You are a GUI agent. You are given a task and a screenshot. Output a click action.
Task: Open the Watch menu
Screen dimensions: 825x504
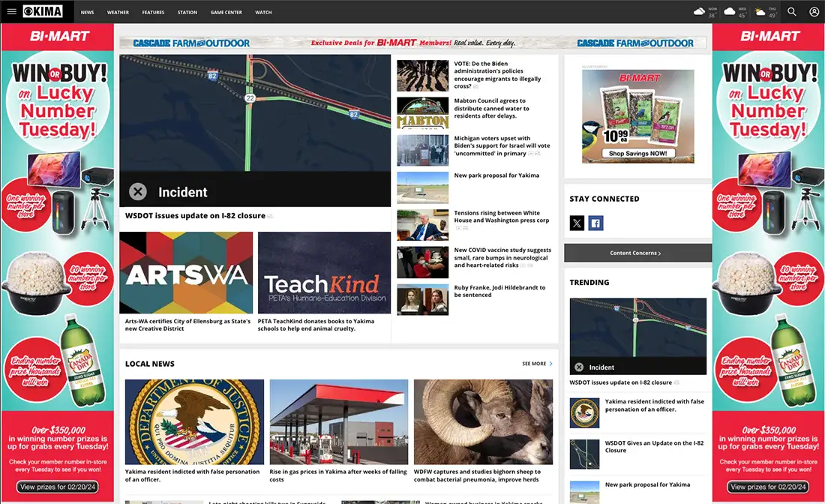[x=263, y=12]
